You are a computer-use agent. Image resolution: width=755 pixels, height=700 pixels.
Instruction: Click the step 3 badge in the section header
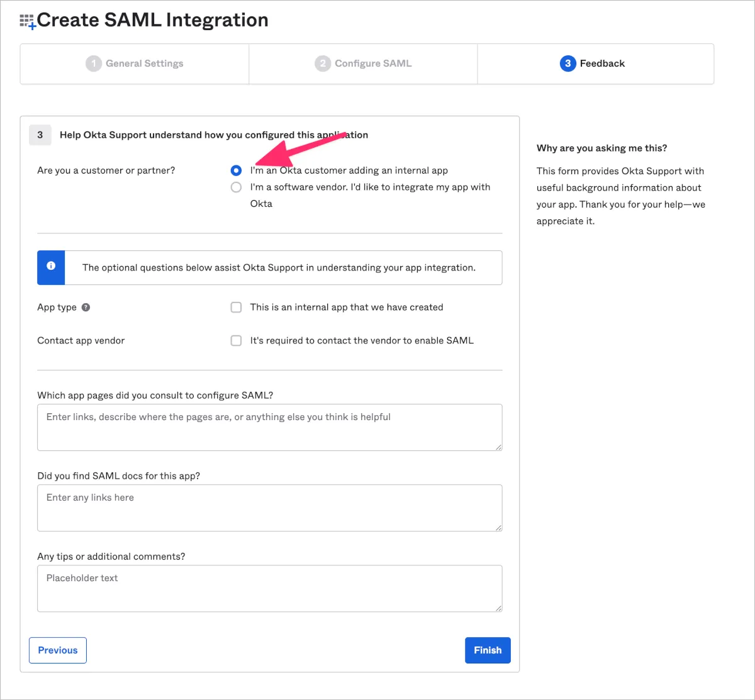tap(40, 135)
